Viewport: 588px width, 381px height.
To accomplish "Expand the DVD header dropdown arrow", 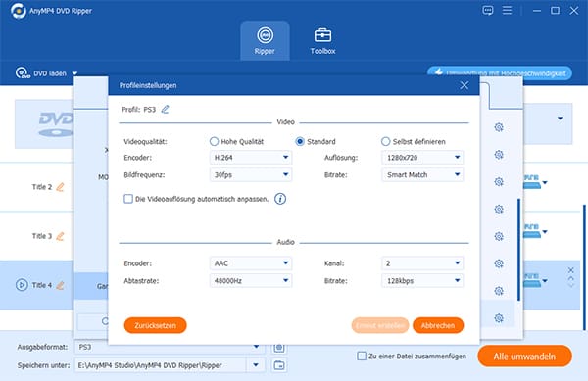I will 560,119.
